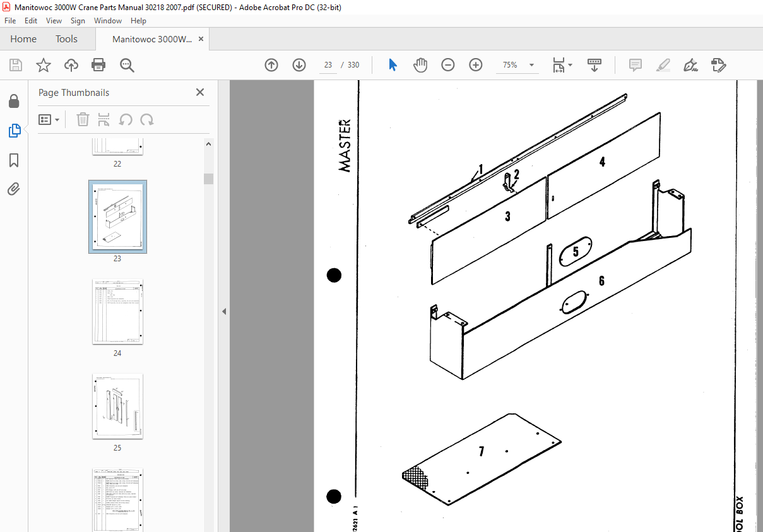Viewport: 763px width, 532px height.
Task: Click page label 23 under thumbnail
Action: click(x=117, y=259)
